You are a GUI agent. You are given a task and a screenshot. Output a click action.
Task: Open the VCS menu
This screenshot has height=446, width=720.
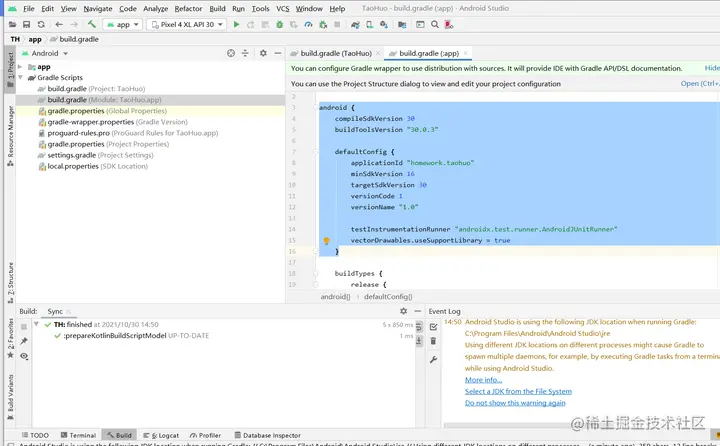(x=282, y=8)
